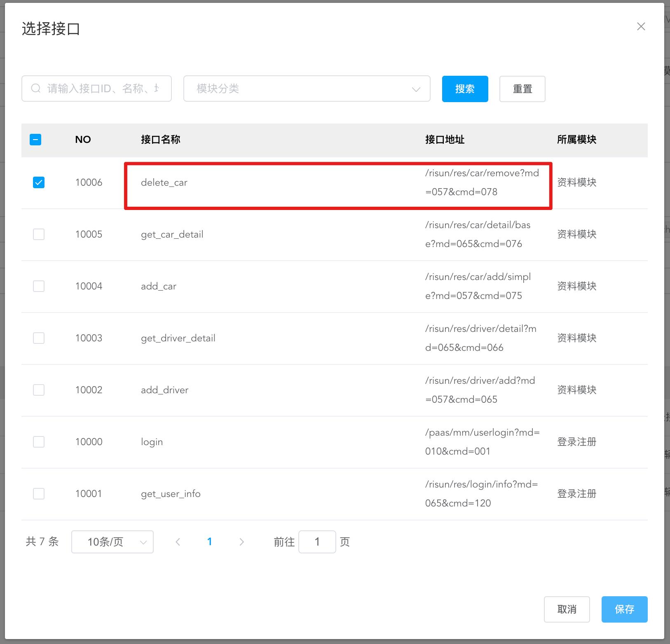Click the 重置 reset button
670x644 pixels.
click(522, 89)
